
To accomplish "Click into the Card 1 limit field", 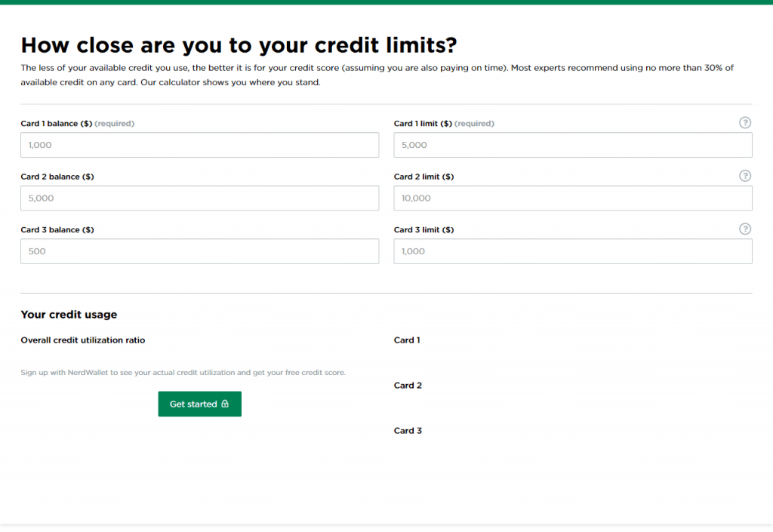I will click(x=572, y=145).
